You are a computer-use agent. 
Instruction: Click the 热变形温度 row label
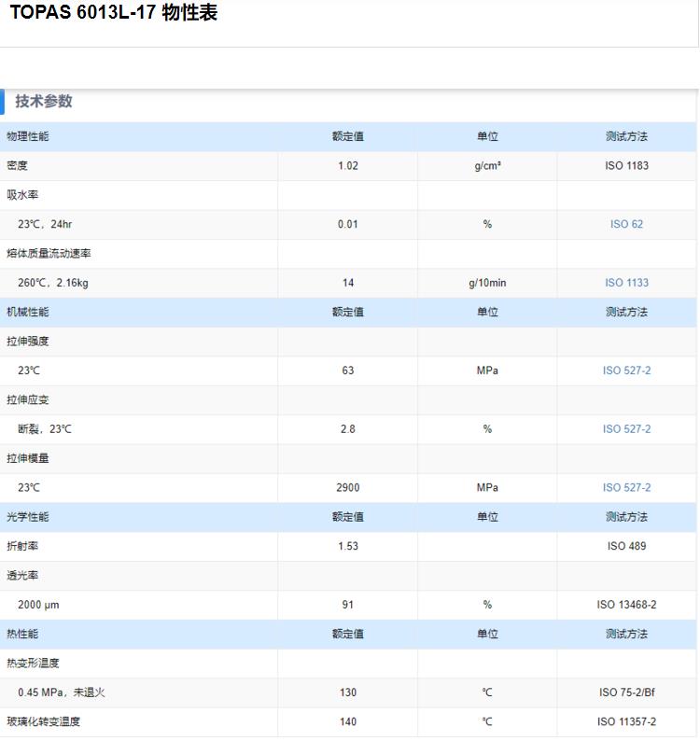33,663
